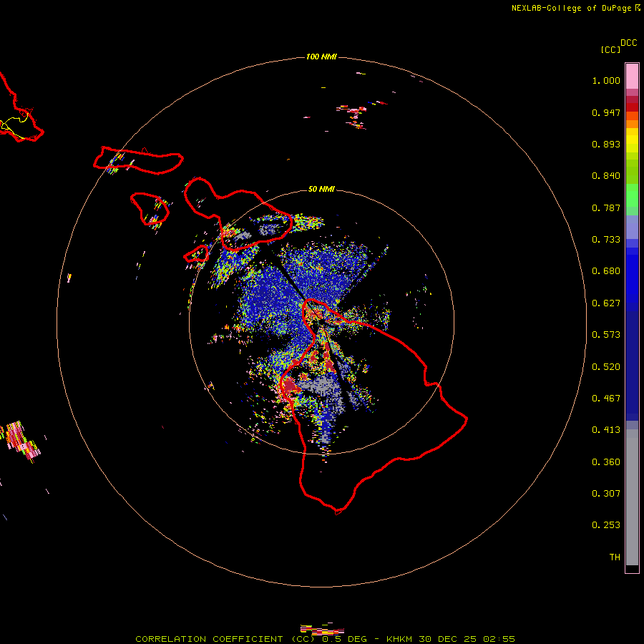The height and width of the screenshot is (644, 644).
Task: Click the 0.253 scale value
Action: coord(606,525)
